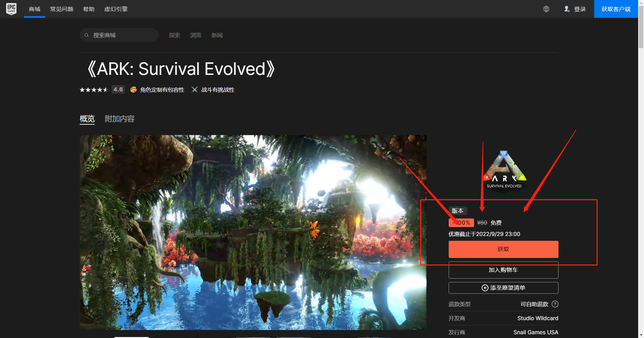The width and height of the screenshot is (644, 338).
Task: Click the palette icon for 角色定制有包容性
Action: [133, 89]
